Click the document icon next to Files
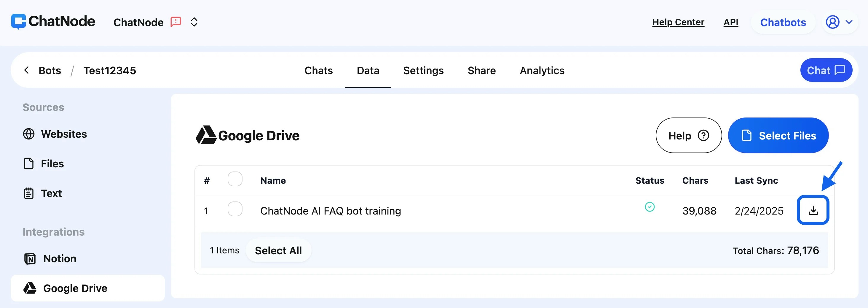Screen dimensions: 868x308 click(29, 163)
